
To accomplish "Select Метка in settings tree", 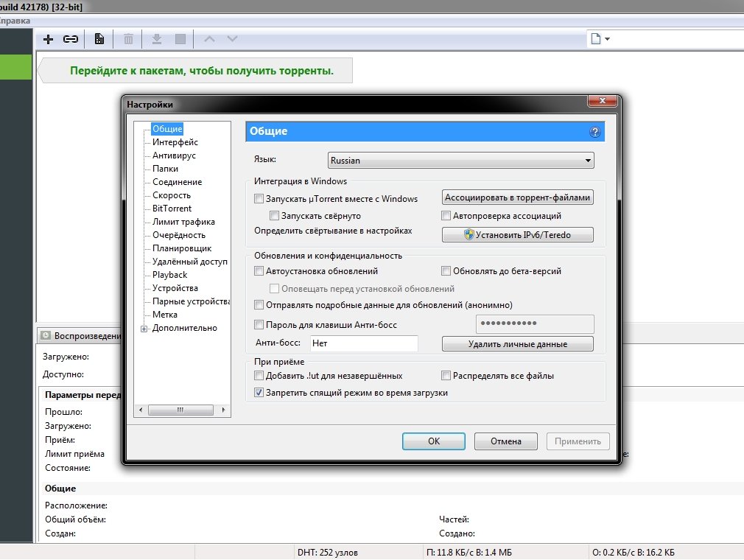I will [165, 315].
